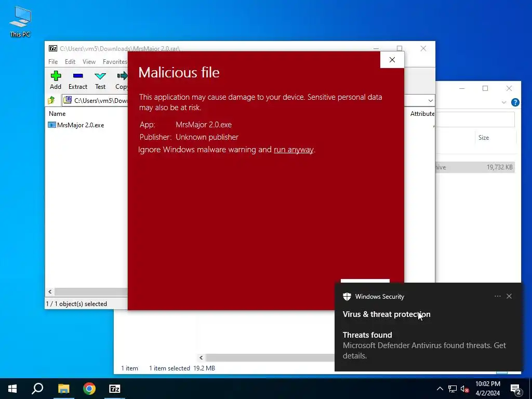Image resolution: width=532 pixels, height=399 pixels.
Task: Open the File menu in 7-Zip
Action: click(53, 61)
